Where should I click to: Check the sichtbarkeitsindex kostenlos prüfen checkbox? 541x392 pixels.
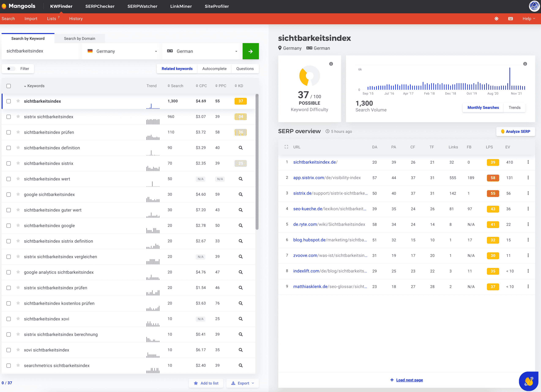[9, 303]
